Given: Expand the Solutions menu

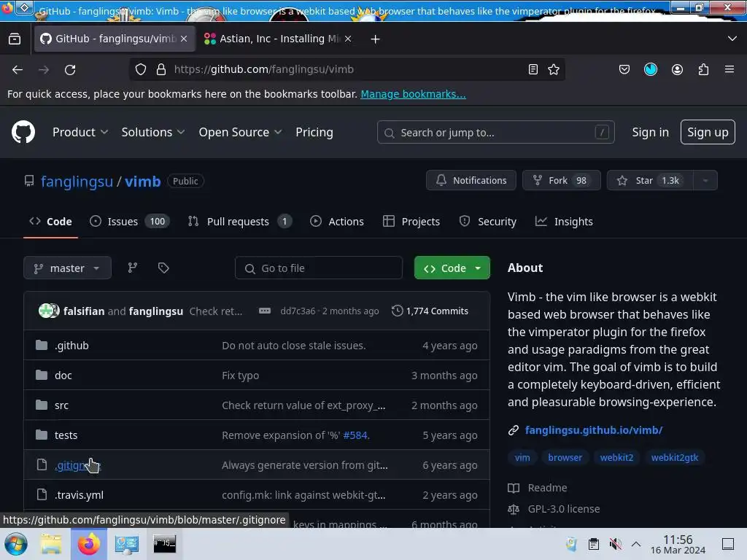Looking at the screenshot, I should click(153, 133).
